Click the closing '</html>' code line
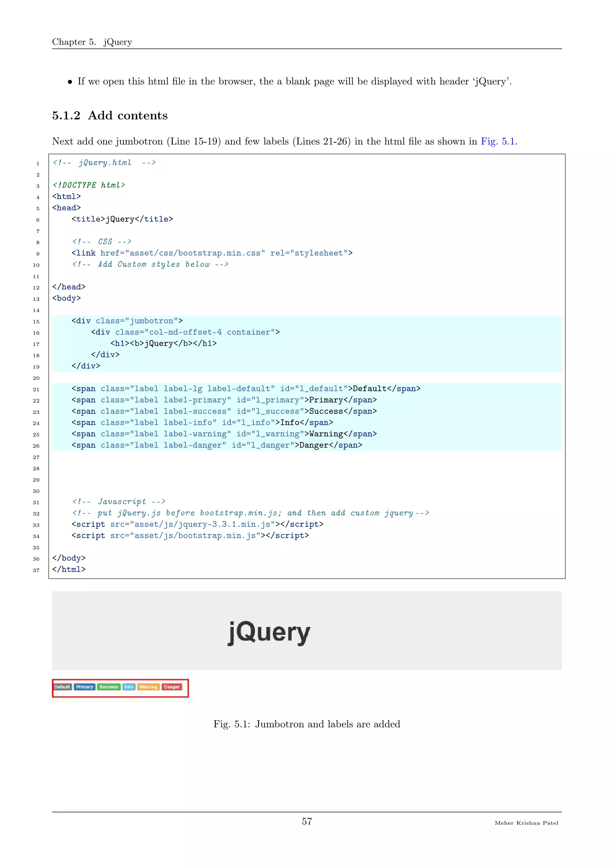The height and width of the screenshot is (868, 614). pos(69,569)
